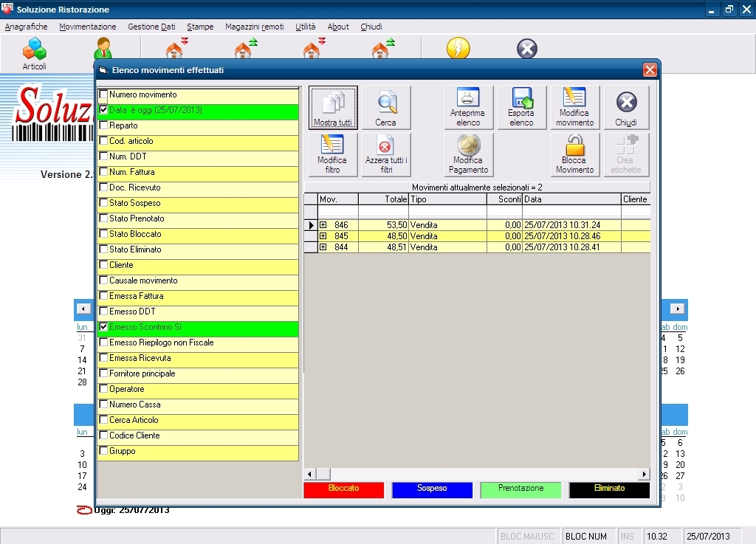Viewport: 756px width, 544px height.
Task: Click the calendar next month arrow
Action: pos(678,309)
